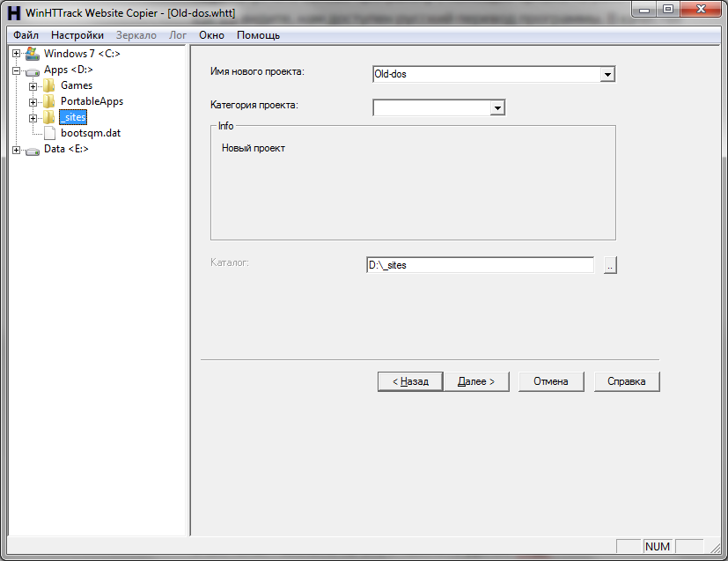This screenshot has height=561, width=728.
Task: Click the empty project category field
Action: point(432,107)
